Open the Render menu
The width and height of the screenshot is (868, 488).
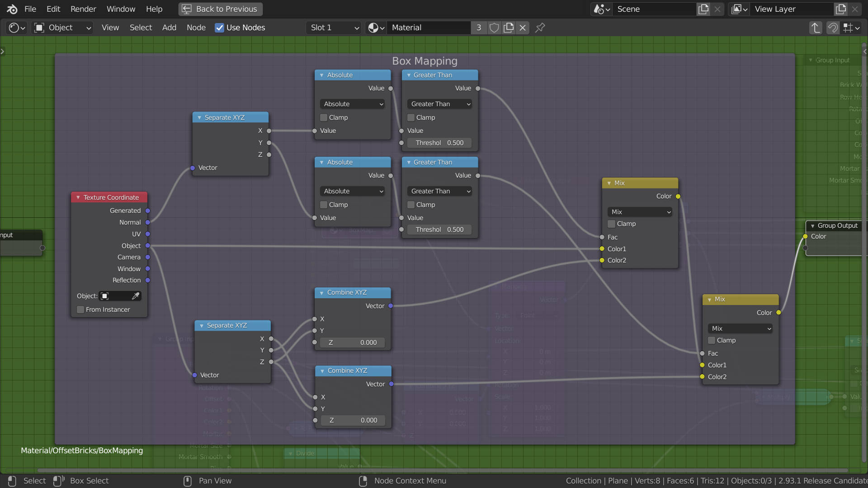[83, 9]
